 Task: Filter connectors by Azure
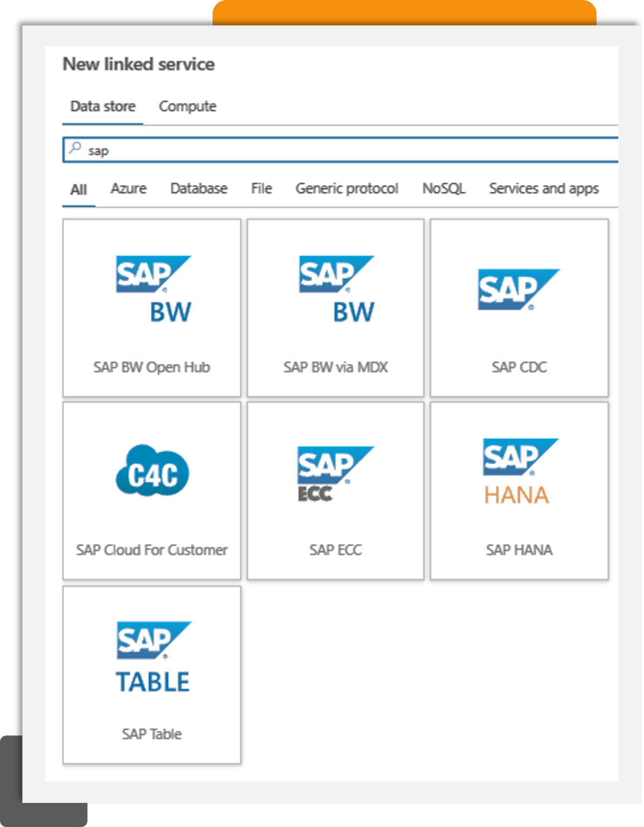click(x=129, y=188)
